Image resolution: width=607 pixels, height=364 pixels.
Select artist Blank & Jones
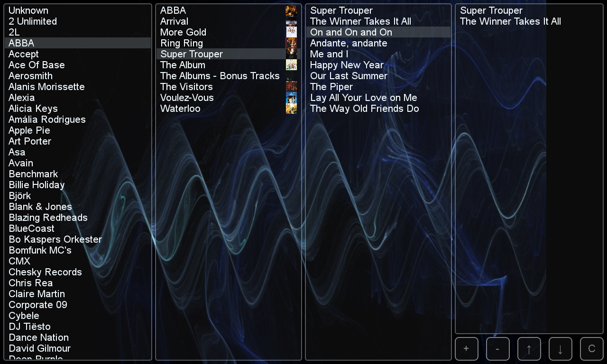click(x=78, y=207)
